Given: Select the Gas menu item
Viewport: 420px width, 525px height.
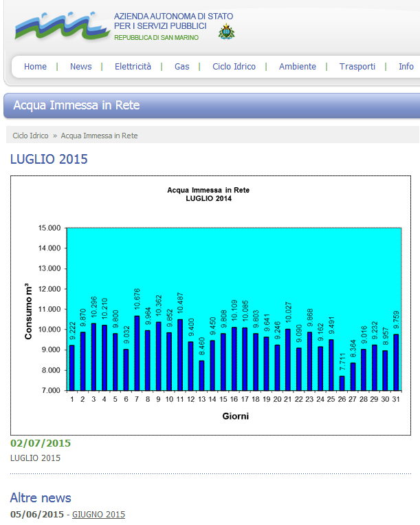Looking at the screenshot, I should pos(181,67).
